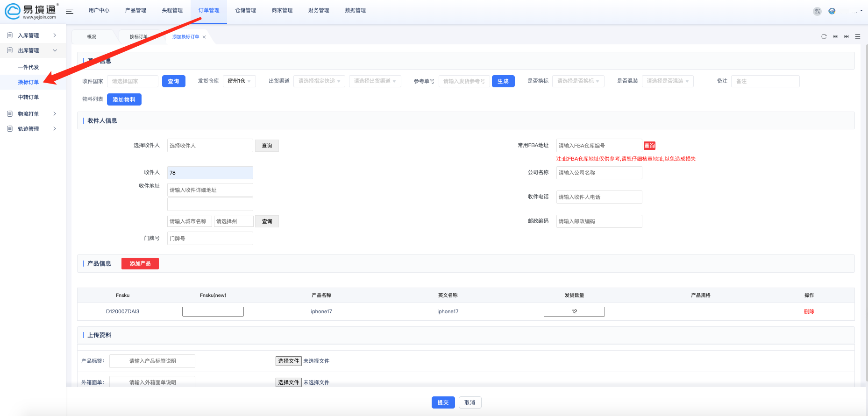Click the red 添加产品 button
The image size is (868, 416).
(140, 264)
